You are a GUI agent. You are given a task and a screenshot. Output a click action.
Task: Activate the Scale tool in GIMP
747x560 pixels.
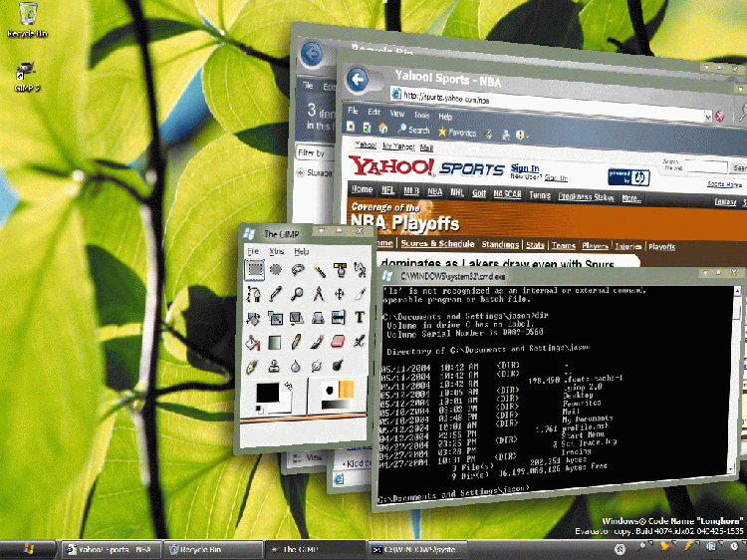(x=275, y=318)
